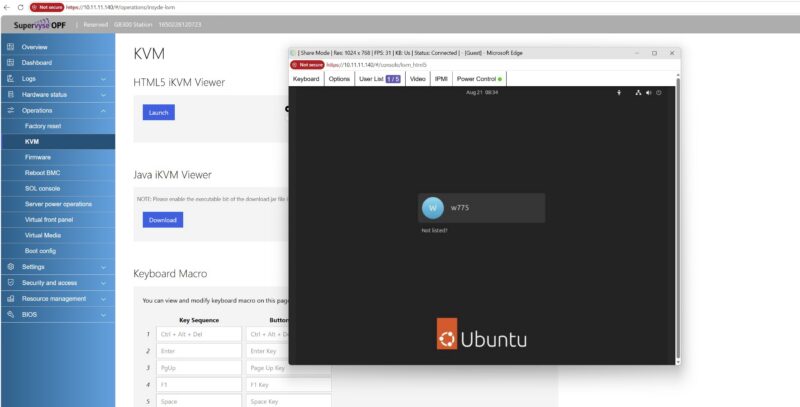The width and height of the screenshot is (800, 407).
Task: Click the Dashboard grid icon
Action: tap(10, 63)
